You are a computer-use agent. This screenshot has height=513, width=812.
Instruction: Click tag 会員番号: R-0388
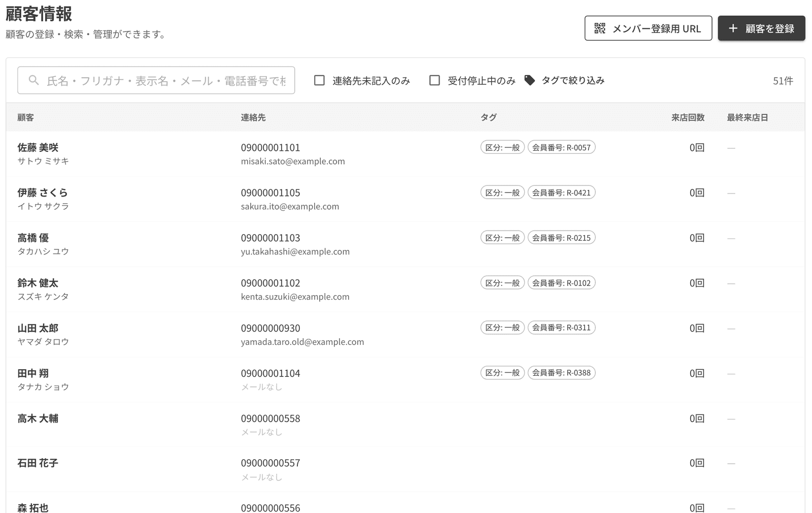[561, 373]
